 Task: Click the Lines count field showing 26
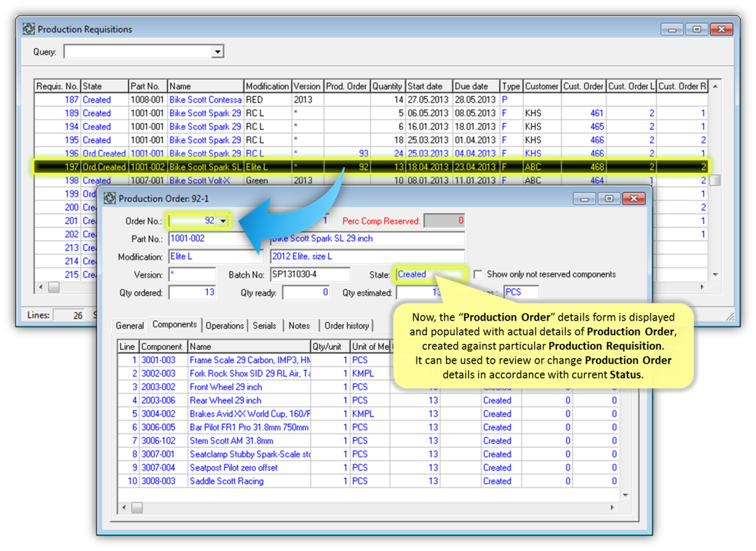(68, 315)
